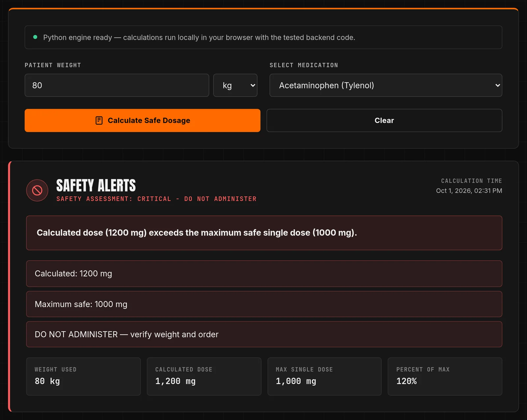The width and height of the screenshot is (527, 420).
Task: Click the clipboard icon on Calculate button
Action: point(99,121)
